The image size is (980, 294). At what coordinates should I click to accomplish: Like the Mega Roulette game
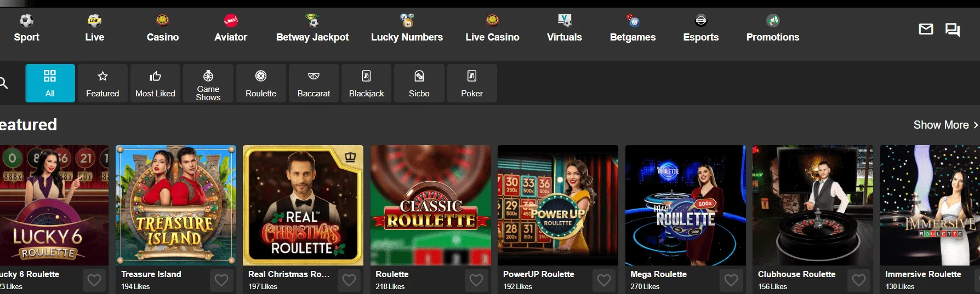pos(731,280)
